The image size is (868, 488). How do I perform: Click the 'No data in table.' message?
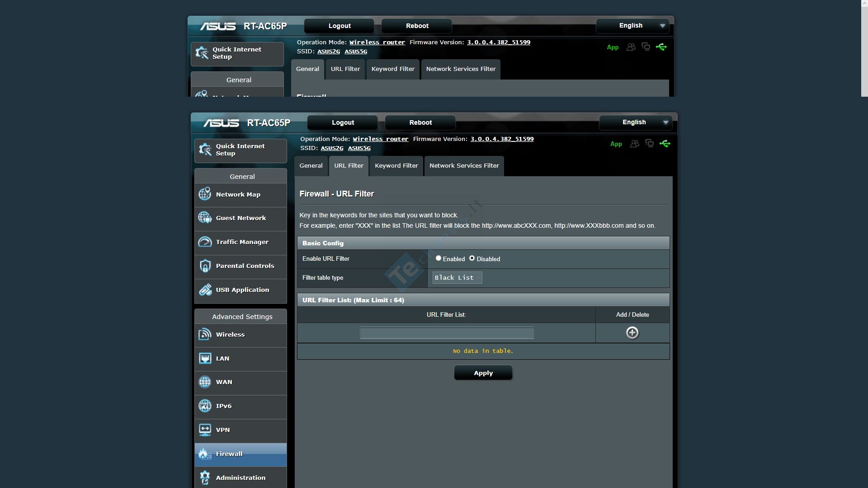483,351
